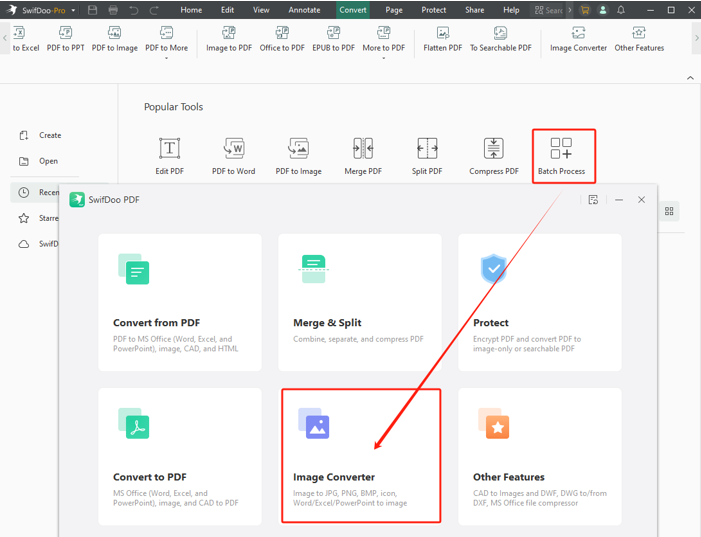This screenshot has width=701, height=537.
Task: Switch to the Home tab
Action: 191,10
